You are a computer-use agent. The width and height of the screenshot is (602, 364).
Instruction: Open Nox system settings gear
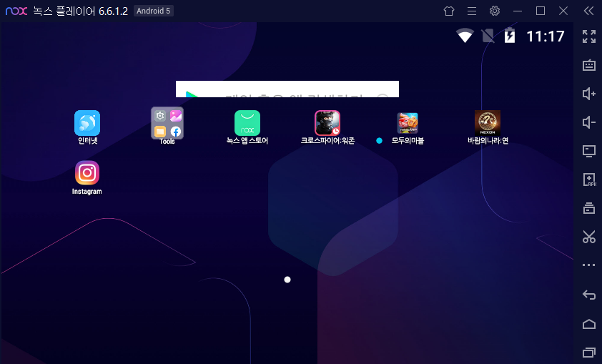495,11
